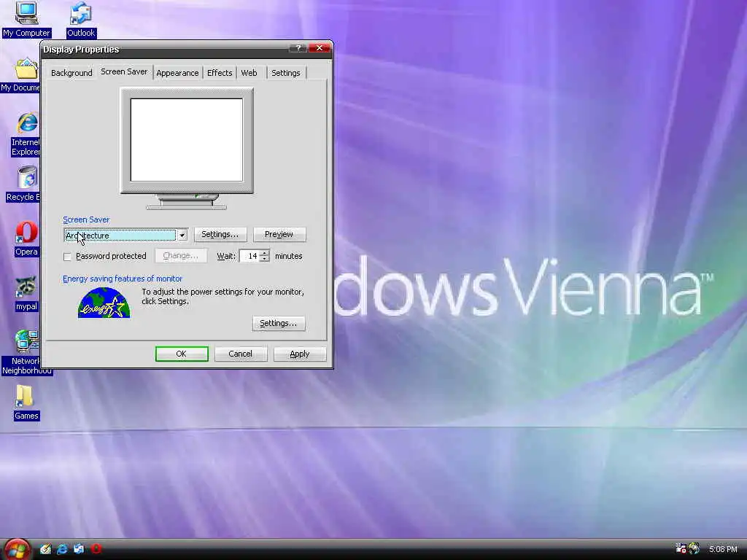Launch Outlook Express from quick launch

(x=79, y=549)
